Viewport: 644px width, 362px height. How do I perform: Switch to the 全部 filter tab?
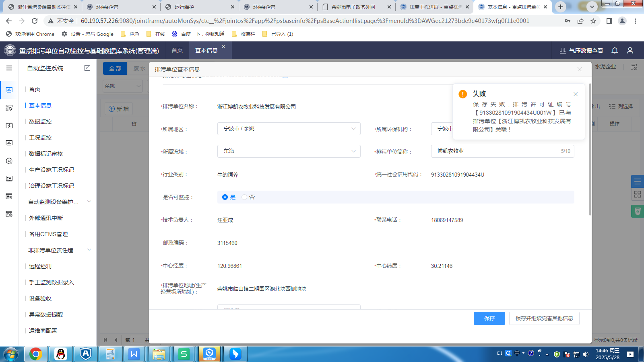115,68
